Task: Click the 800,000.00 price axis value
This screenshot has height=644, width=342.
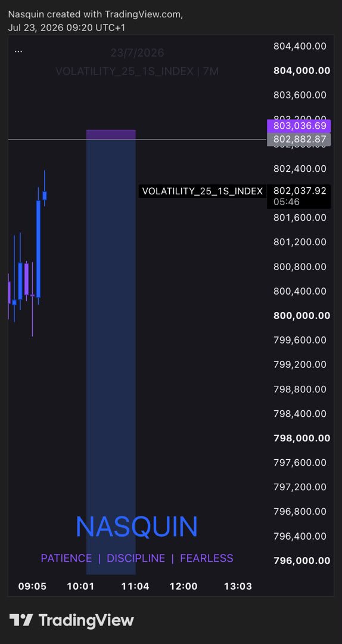Action: point(301,315)
